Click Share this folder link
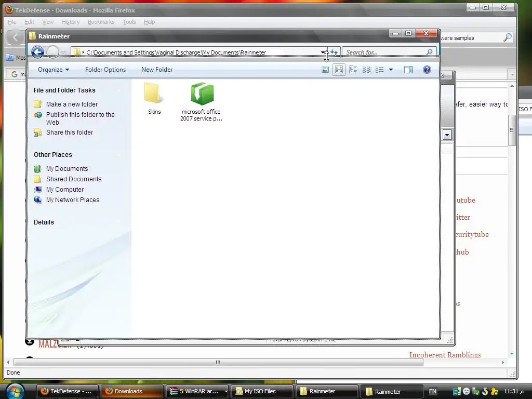The height and width of the screenshot is (399, 532). (70, 132)
